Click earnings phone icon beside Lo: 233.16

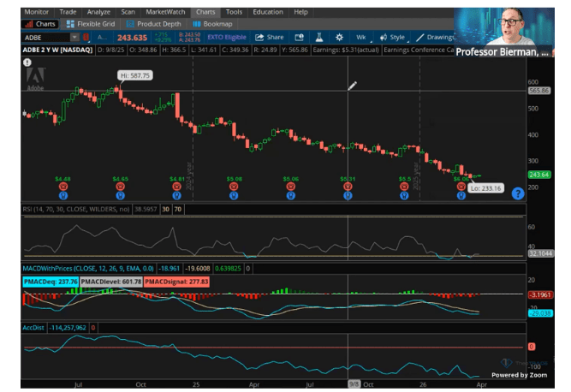(461, 187)
